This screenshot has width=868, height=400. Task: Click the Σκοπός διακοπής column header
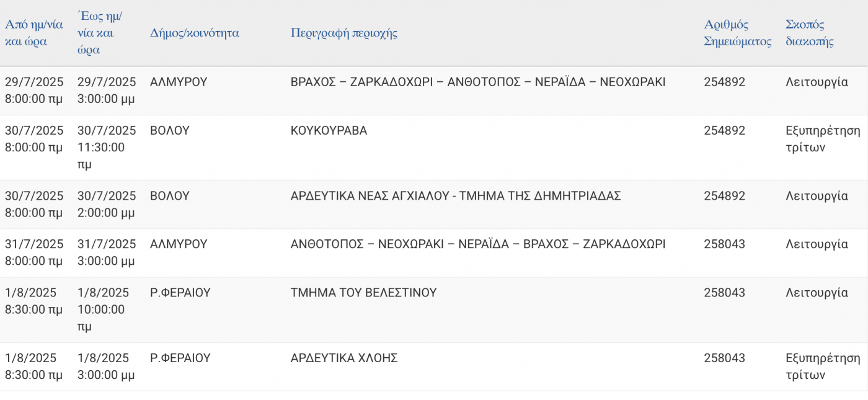tap(810, 33)
